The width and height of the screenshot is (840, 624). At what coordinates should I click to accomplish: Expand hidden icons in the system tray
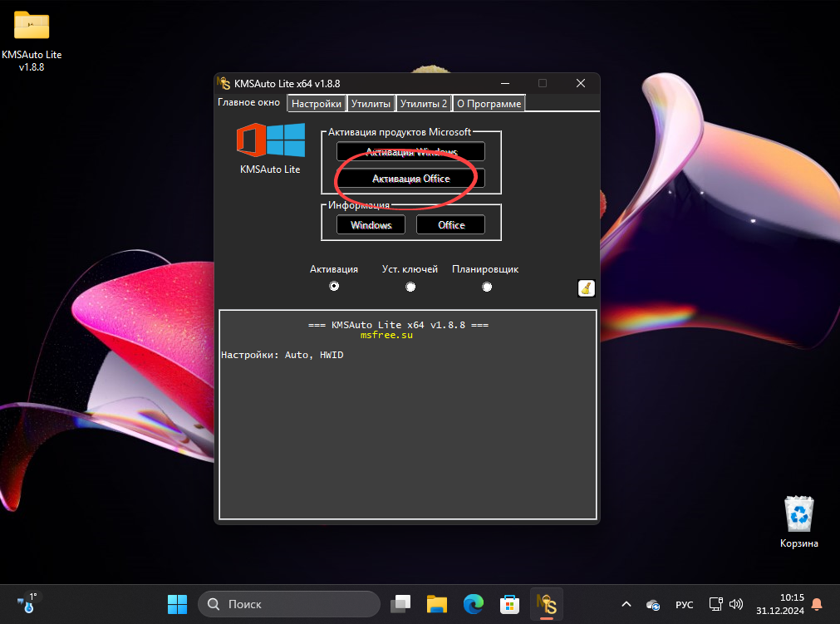click(x=626, y=604)
